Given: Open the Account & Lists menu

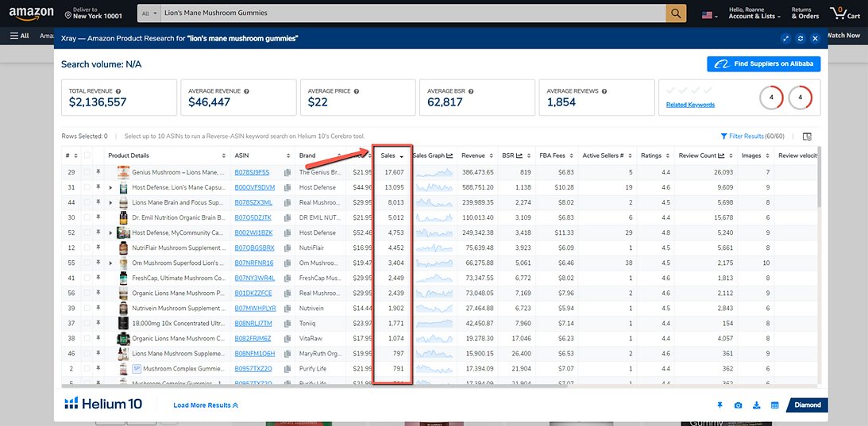Looking at the screenshot, I should point(755,13).
